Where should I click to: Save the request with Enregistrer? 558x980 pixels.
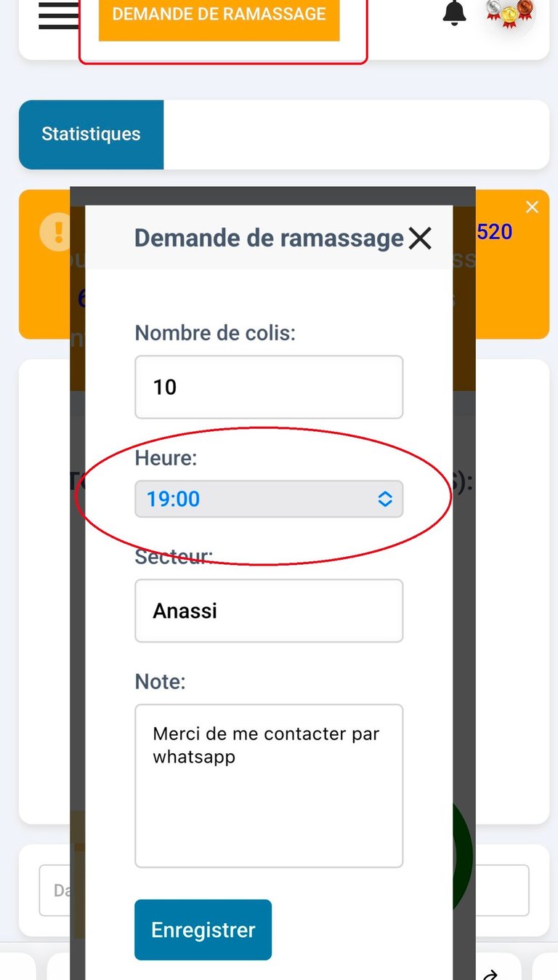[x=203, y=930]
